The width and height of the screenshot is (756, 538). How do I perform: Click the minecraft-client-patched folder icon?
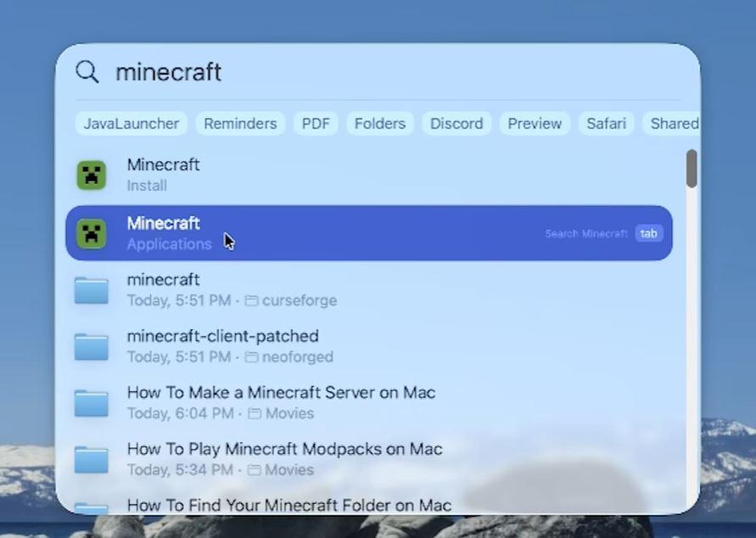tap(92, 347)
